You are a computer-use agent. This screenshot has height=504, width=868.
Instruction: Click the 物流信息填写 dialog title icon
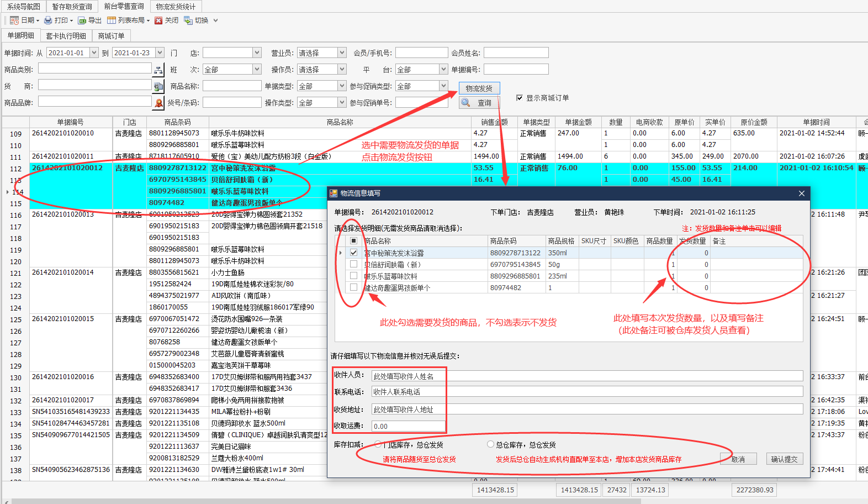pyautogui.click(x=334, y=193)
